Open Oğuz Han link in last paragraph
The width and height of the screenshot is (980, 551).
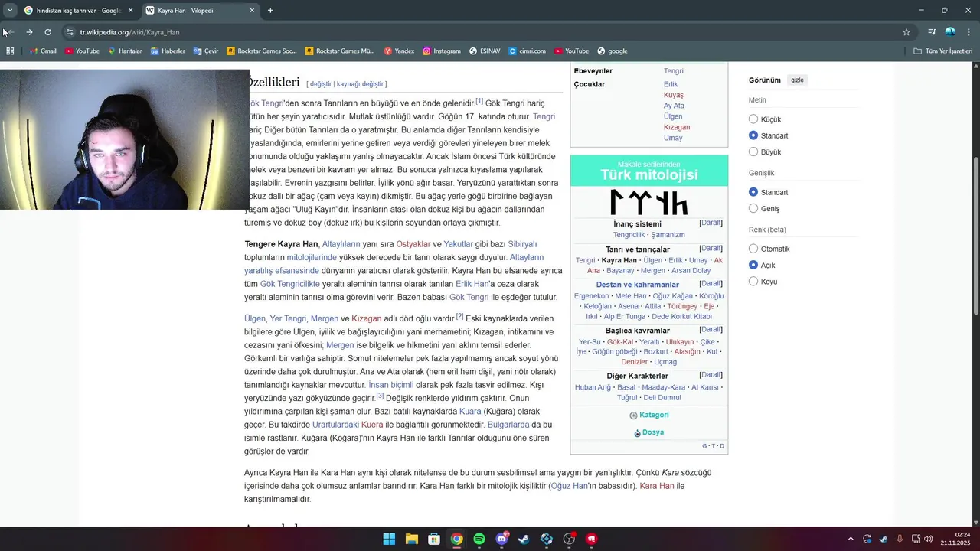(570, 486)
